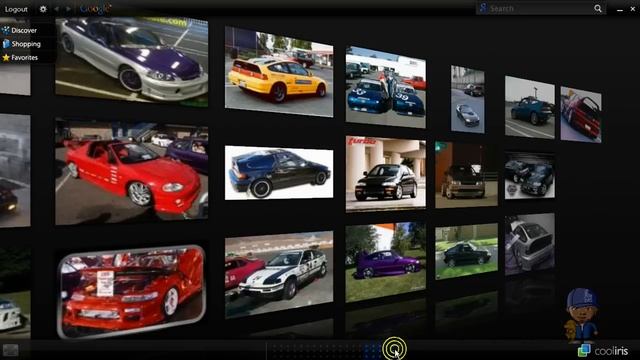Open the tall narrow two-cars-on-road photo

click(x=468, y=99)
